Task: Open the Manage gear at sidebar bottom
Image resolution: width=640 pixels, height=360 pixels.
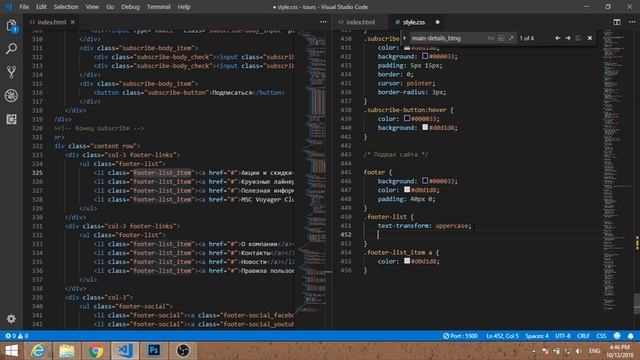Action: 11,318
